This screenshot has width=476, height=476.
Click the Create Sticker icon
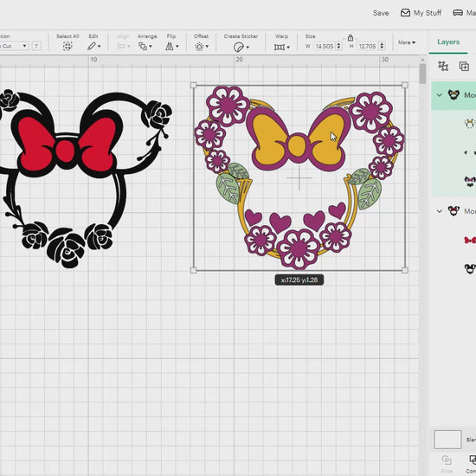point(239,47)
